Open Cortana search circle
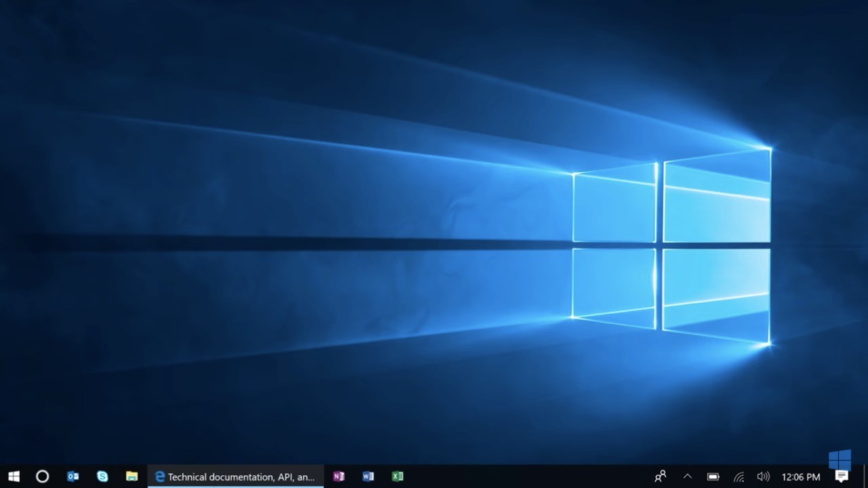The image size is (868, 488). [42, 476]
